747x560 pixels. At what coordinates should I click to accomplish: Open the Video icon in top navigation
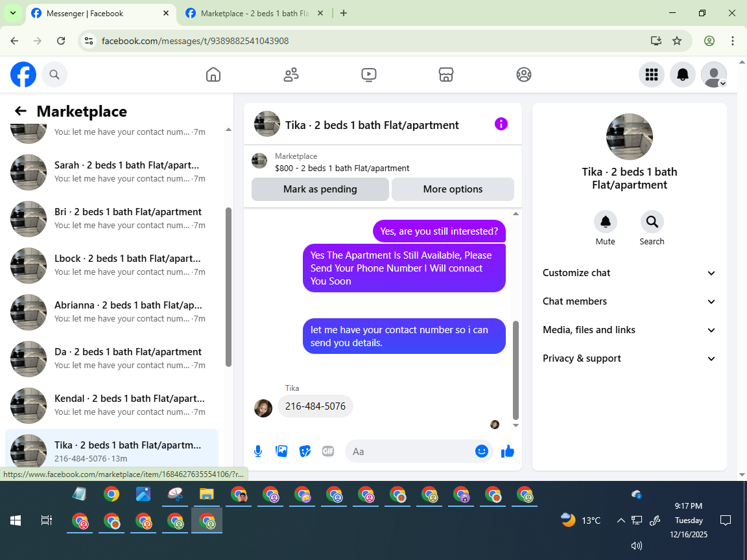click(x=369, y=75)
